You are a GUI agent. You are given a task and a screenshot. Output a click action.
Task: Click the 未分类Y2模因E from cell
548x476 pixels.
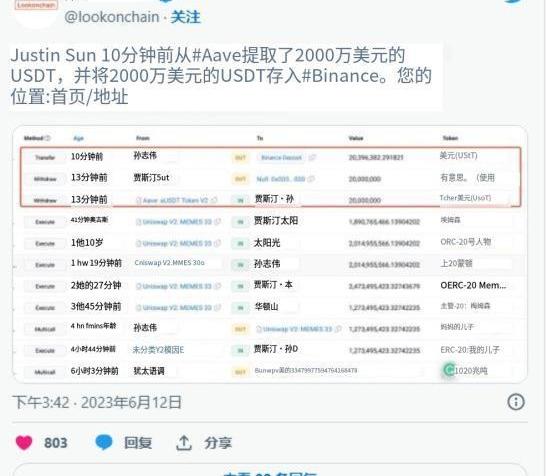coord(159,349)
